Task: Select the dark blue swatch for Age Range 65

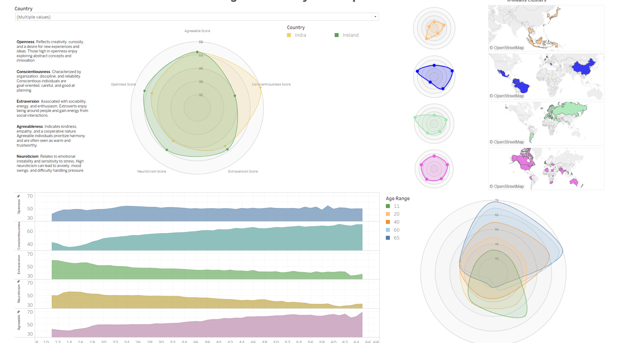Action: [388, 238]
